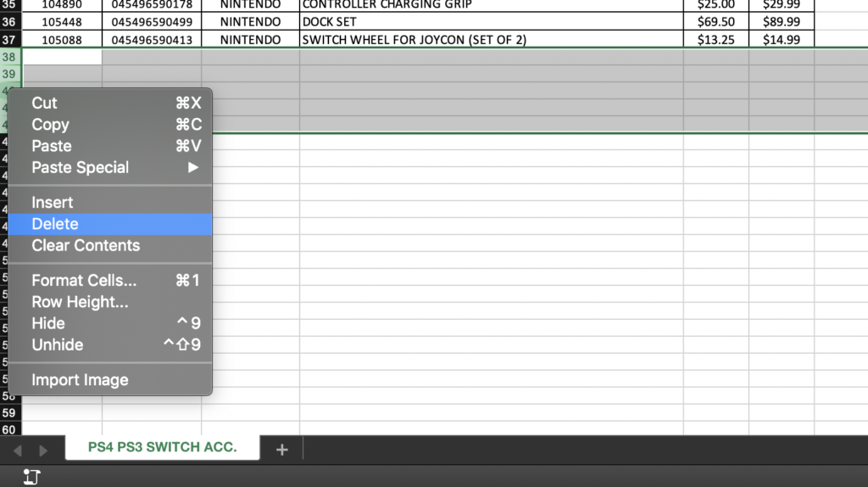Switch to PS4 PS3 SWITCH ACC. sheet tab
The height and width of the screenshot is (487, 868).
(x=162, y=447)
